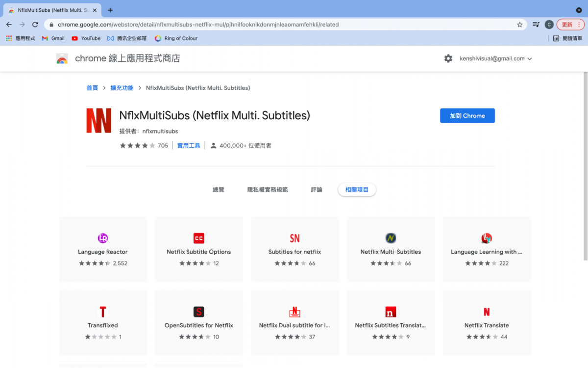
Task: Click the chrome 線上應用程式商店 title
Action: pos(127,58)
